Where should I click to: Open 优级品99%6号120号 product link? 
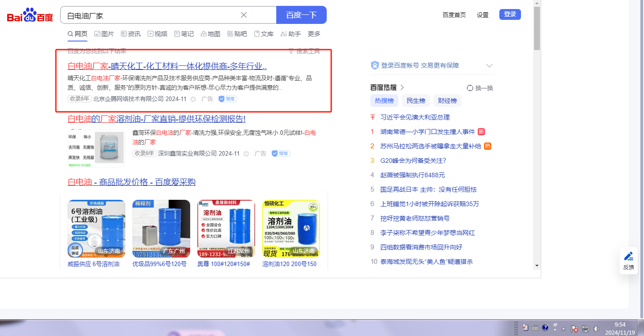160,264
